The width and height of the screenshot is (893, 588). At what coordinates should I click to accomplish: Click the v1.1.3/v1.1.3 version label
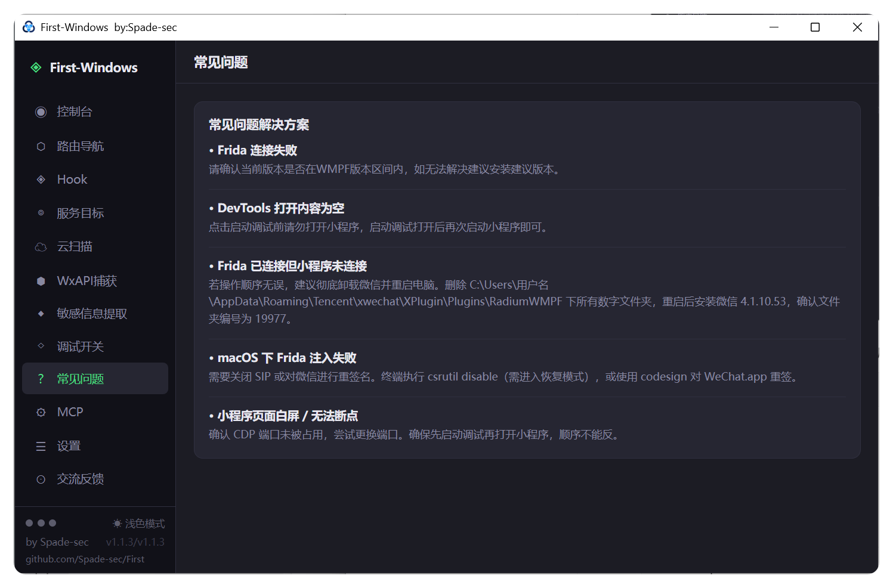[135, 542]
